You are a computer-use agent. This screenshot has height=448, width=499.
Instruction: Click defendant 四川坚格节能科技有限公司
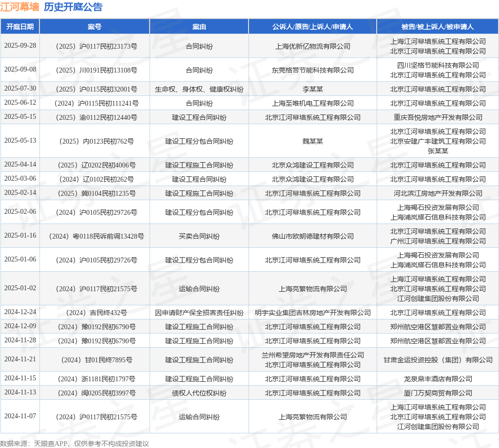(x=438, y=66)
